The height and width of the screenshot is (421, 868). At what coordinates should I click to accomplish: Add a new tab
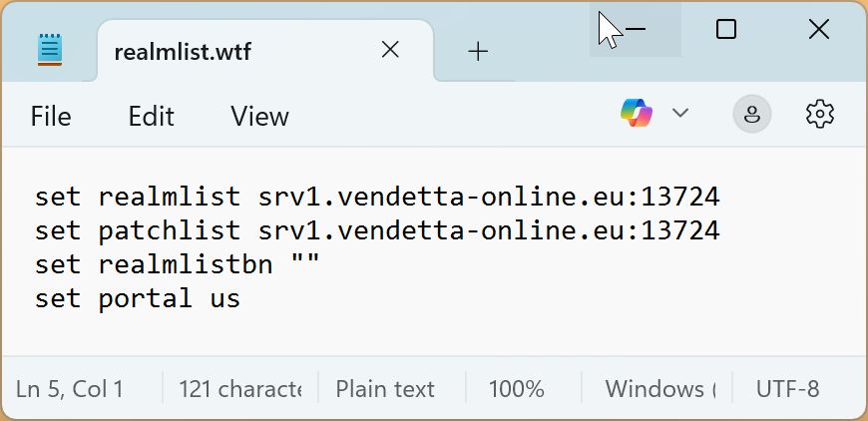(479, 52)
